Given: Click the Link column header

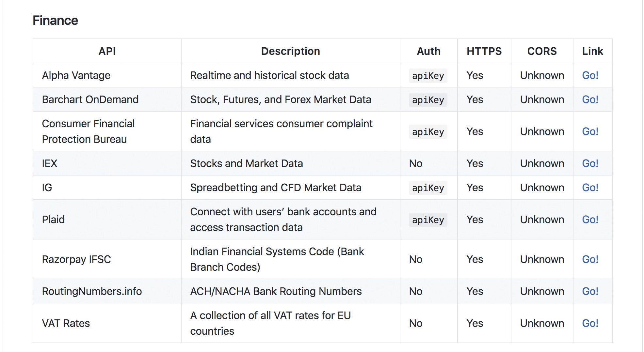Looking at the screenshot, I should pos(592,51).
